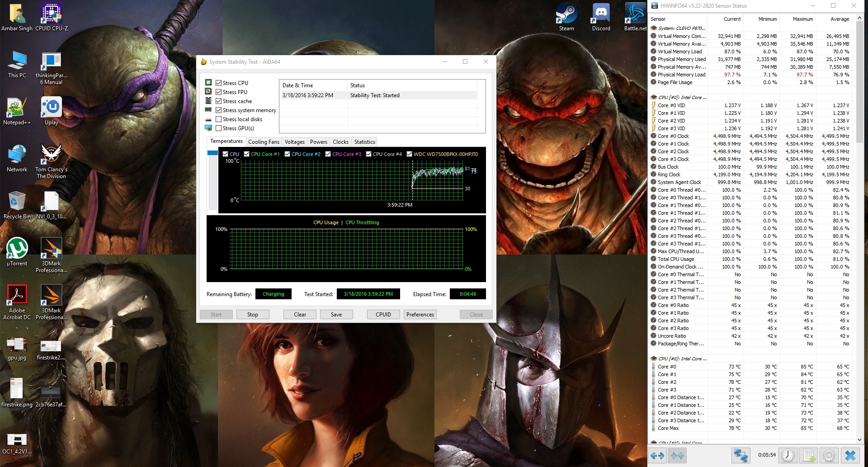Click the Clear button in AIDA64
Viewport: 868px width, 467px height.
tap(300, 315)
